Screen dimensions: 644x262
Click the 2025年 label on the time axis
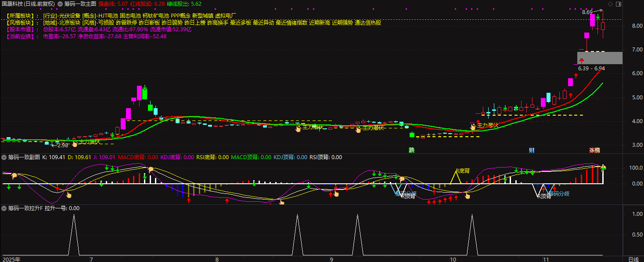pyautogui.click(x=12, y=259)
